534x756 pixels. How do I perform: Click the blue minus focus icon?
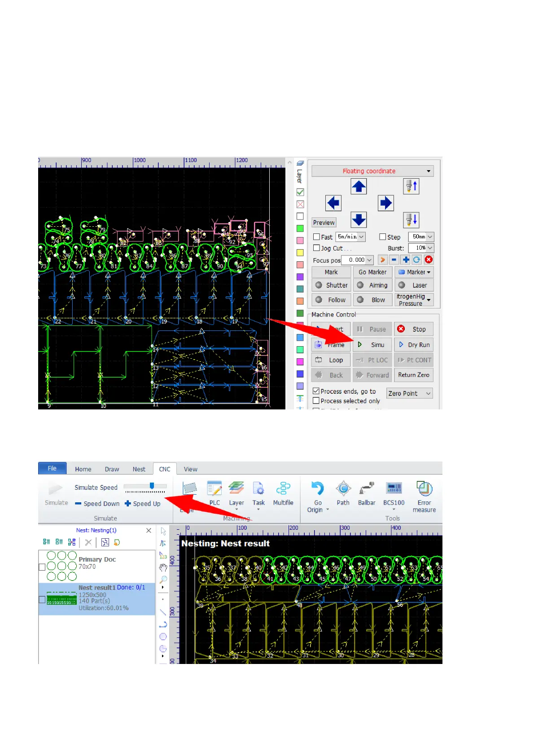tap(394, 260)
